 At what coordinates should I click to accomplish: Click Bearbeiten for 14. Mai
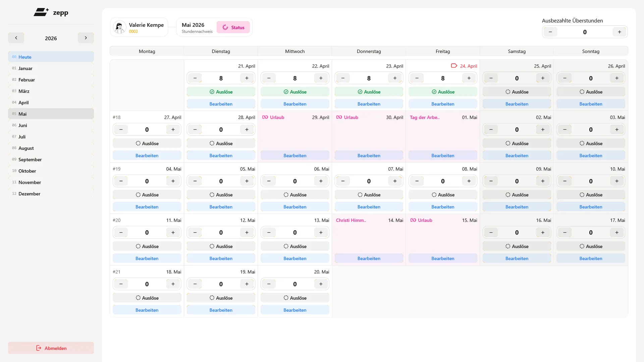(369, 258)
